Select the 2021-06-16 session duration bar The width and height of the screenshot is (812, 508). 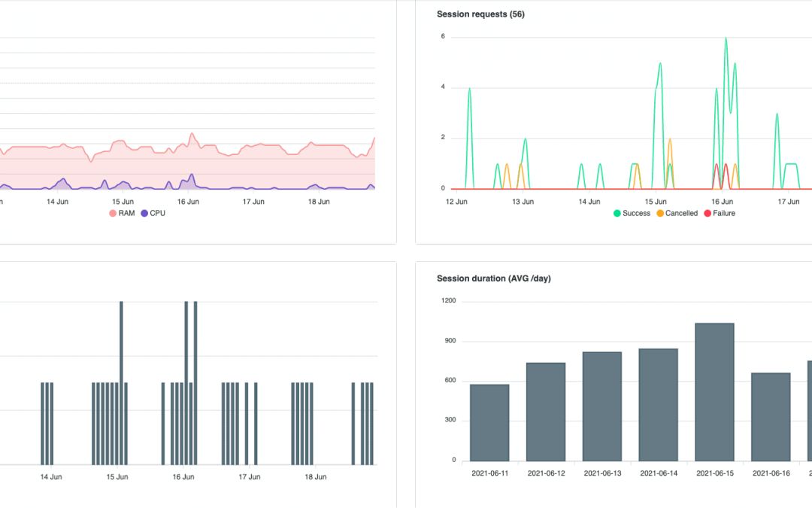point(771,416)
